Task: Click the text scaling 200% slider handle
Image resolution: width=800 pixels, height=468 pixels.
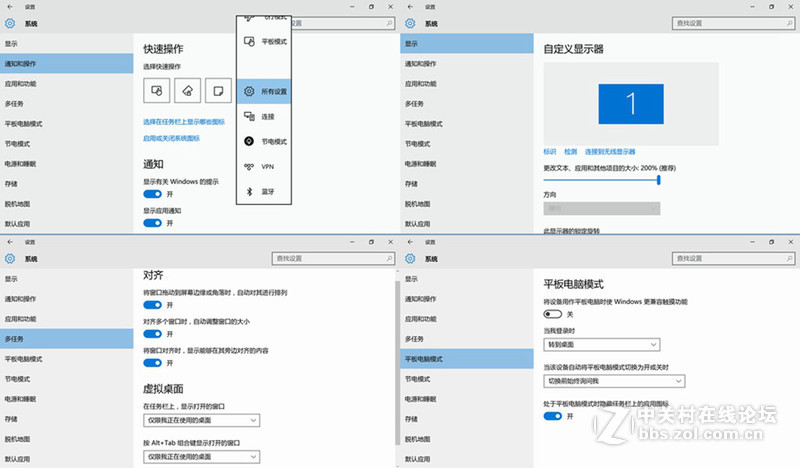Action: (659, 180)
